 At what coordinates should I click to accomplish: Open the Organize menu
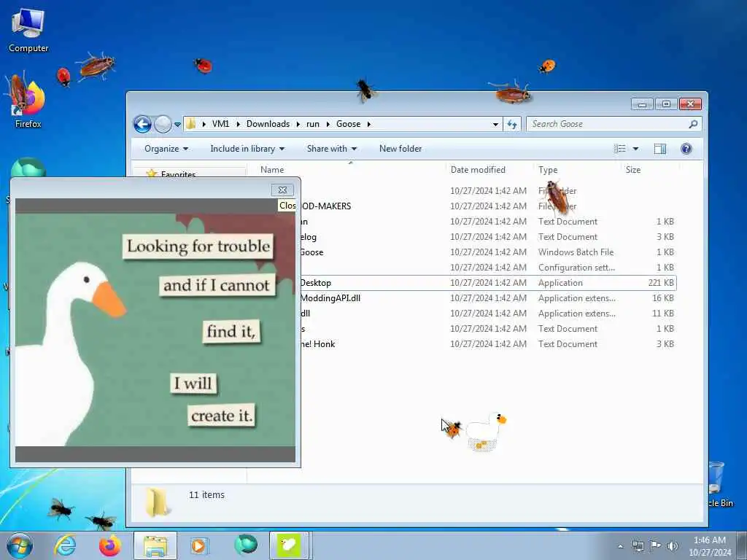pyautogui.click(x=166, y=149)
